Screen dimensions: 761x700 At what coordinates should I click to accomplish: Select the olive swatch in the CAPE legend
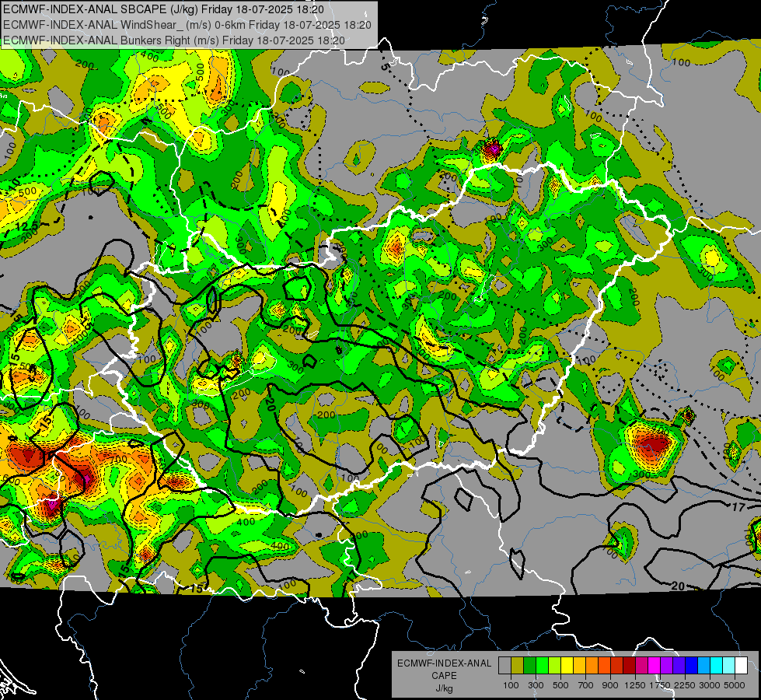518,666
